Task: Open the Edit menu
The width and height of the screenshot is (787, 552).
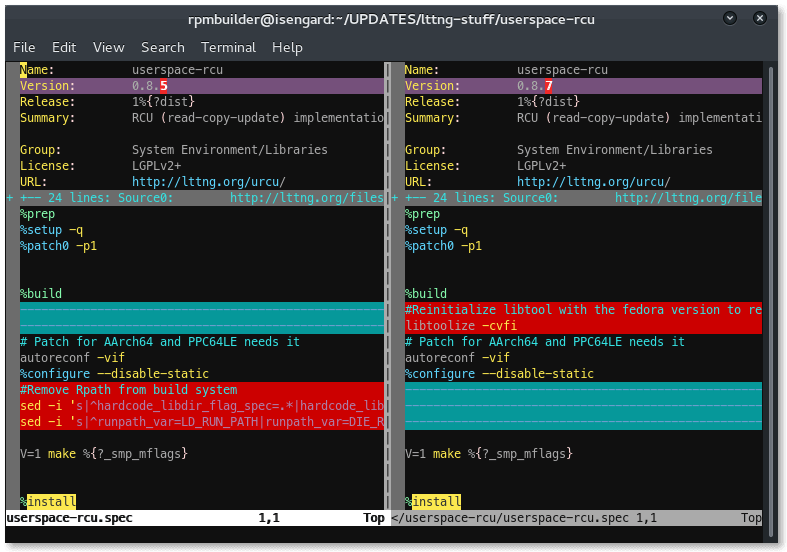Action: click(x=64, y=47)
